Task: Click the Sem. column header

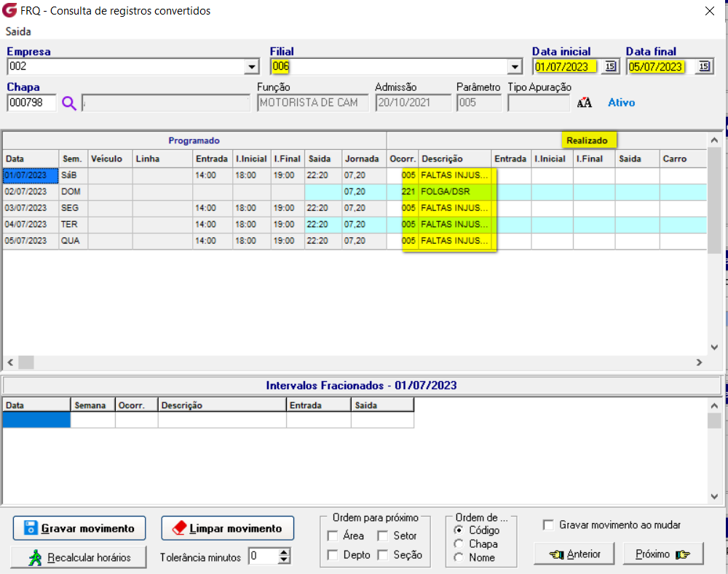Action: 72,159
